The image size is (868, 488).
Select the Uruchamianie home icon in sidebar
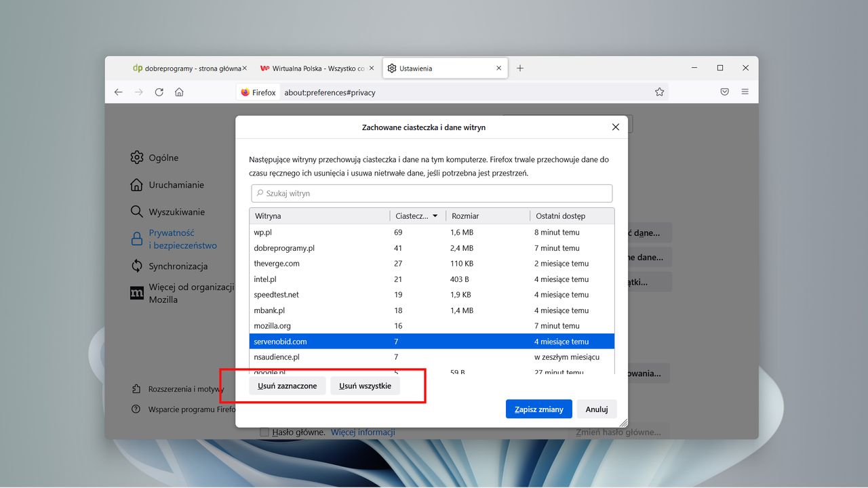(x=138, y=184)
